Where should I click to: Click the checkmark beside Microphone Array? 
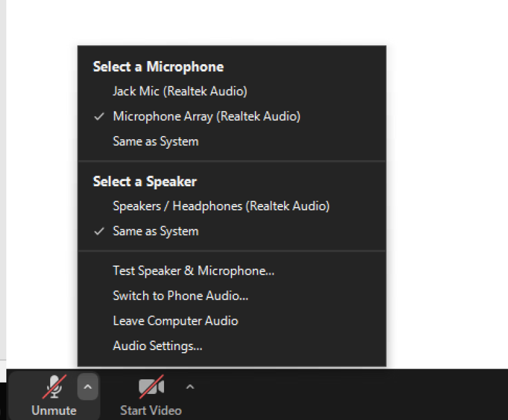99,117
